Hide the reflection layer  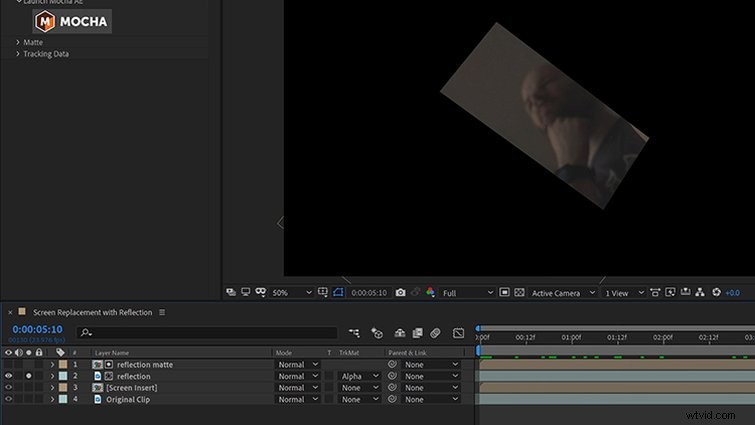8,376
